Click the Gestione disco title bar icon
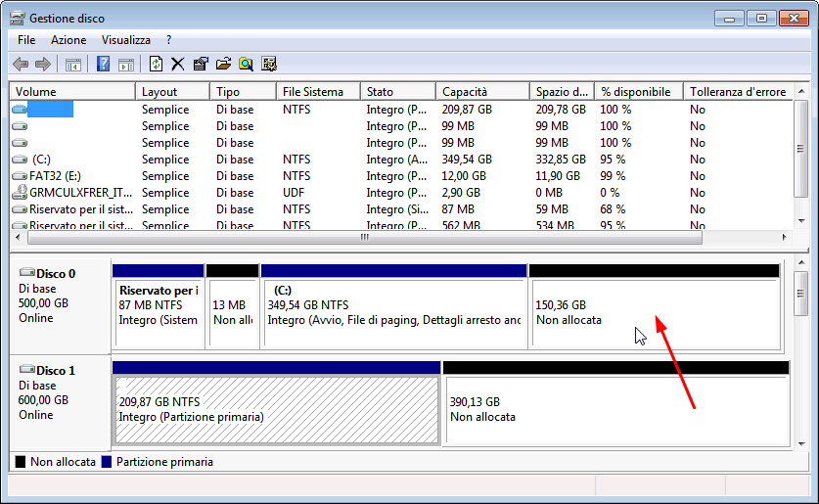The image size is (819, 504). pos(18,19)
